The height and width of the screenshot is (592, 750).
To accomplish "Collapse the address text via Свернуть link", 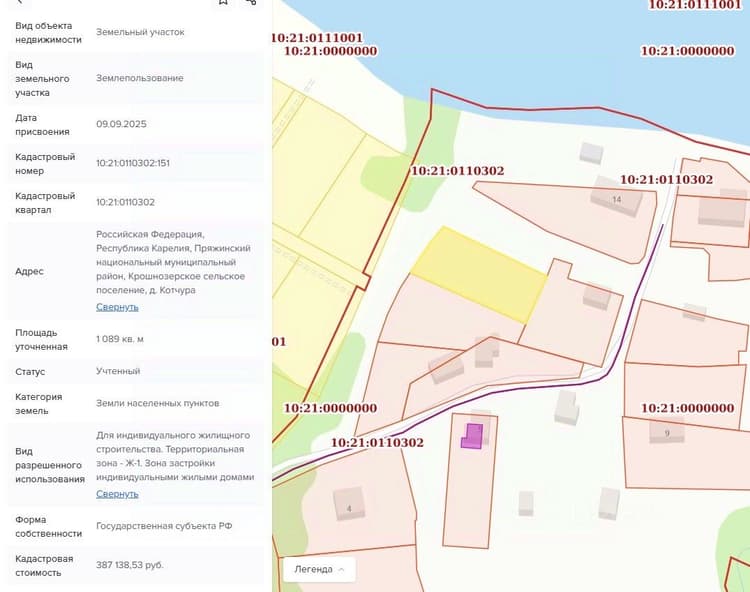I will pos(117,307).
